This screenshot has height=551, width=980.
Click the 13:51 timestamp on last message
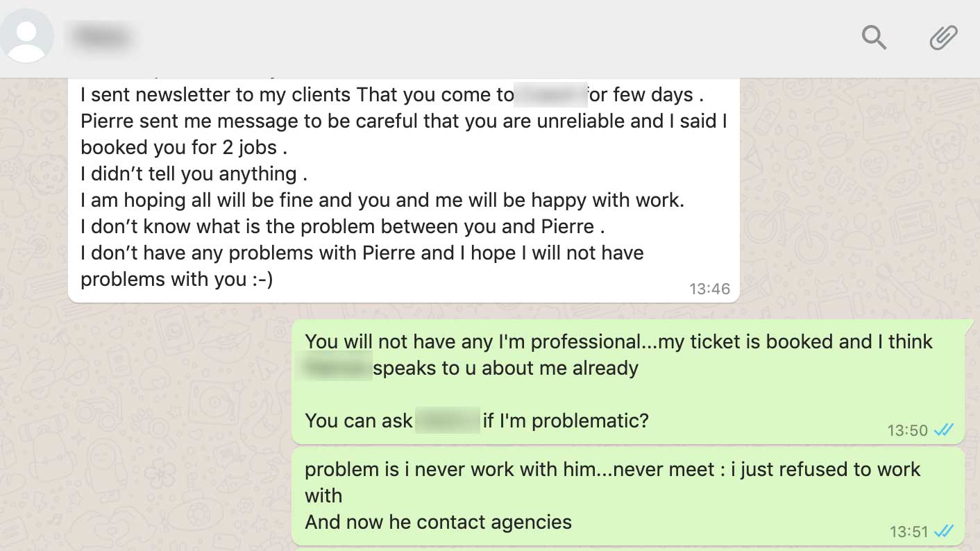pos(909,532)
